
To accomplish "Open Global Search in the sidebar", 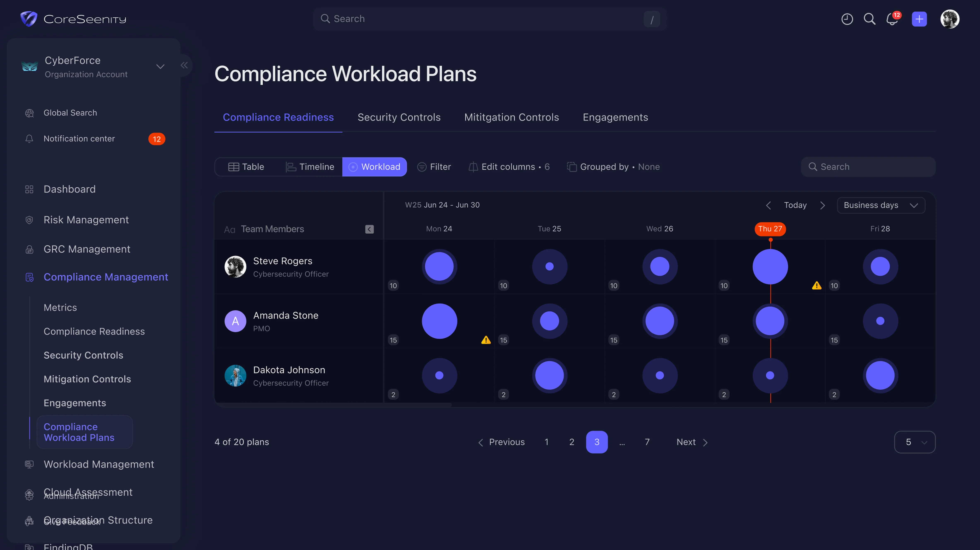I will pyautogui.click(x=61, y=113).
